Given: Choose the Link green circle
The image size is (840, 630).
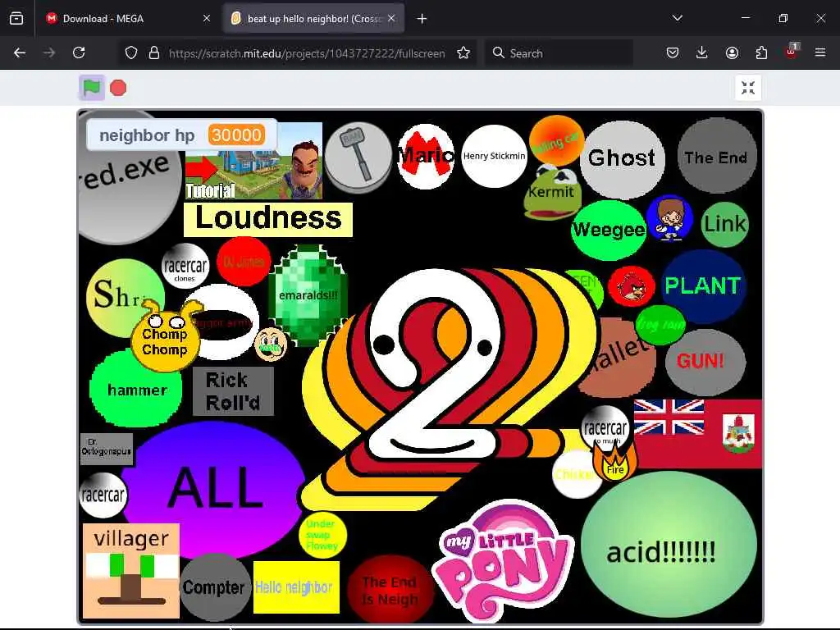Looking at the screenshot, I should pos(725,224).
